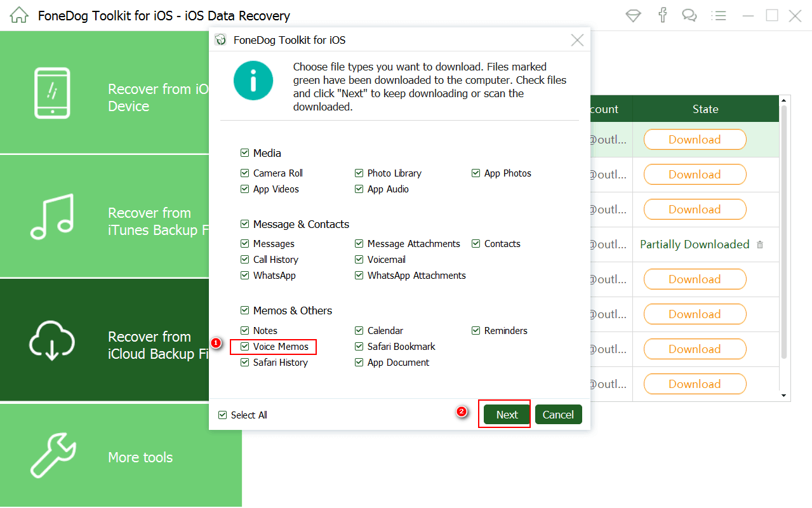The width and height of the screenshot is (812, 508).
Task: Toggle App Videos checkbox
Action: (244, 189)
